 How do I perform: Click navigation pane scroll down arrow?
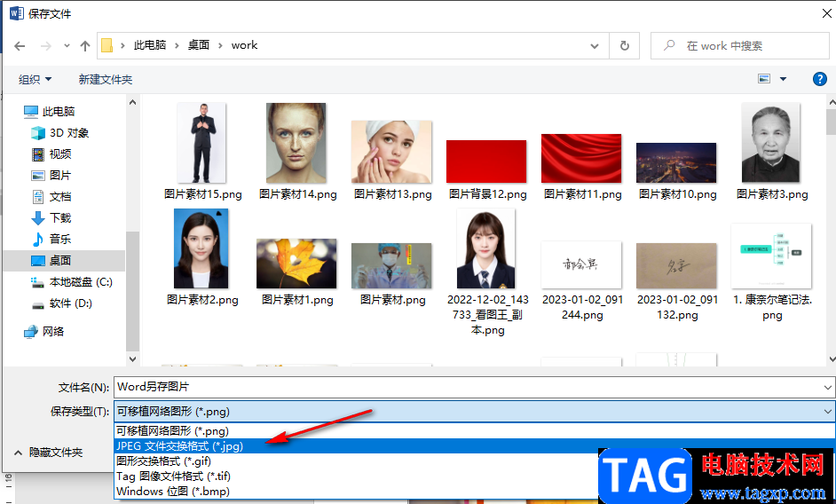[133, 359]
